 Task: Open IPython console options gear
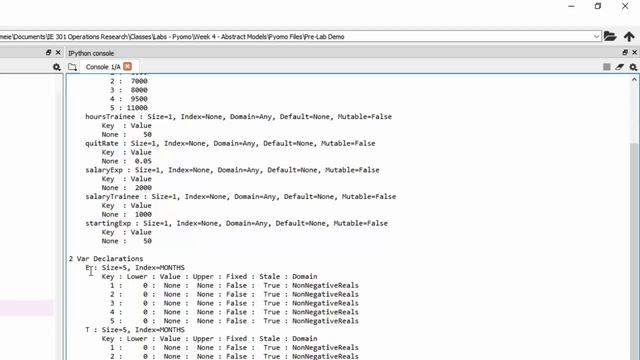coord(633,67)
